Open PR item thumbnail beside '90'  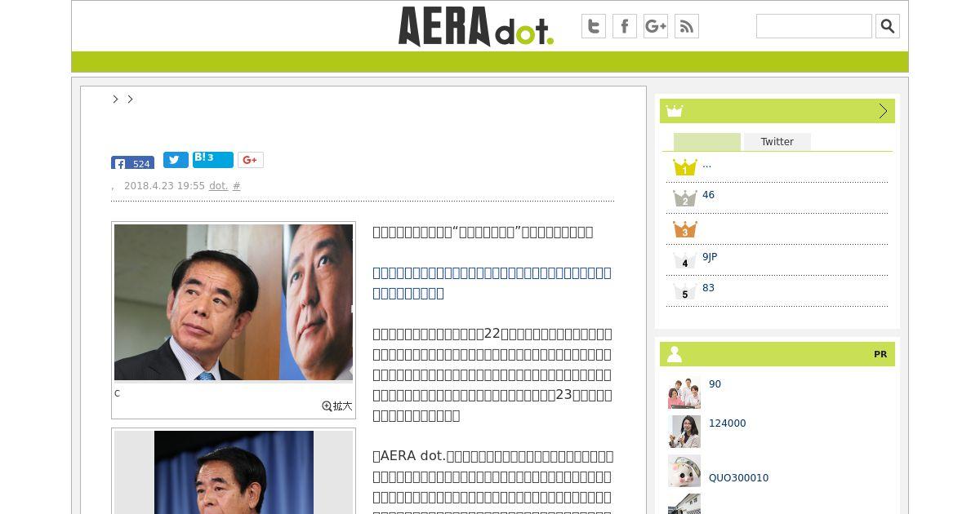[684, 392]
